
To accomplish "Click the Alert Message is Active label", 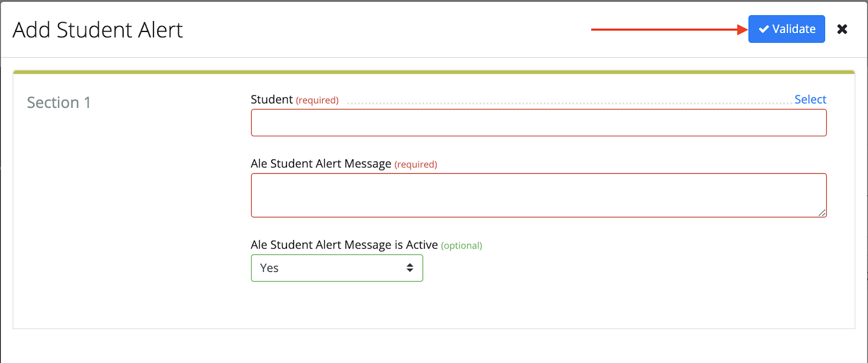I will [x=344, y=245].
